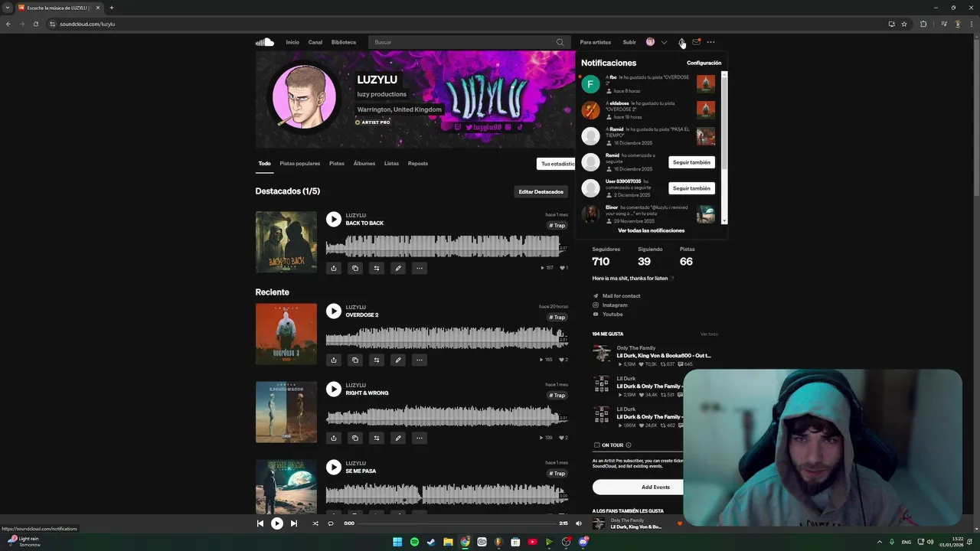Open the notifications bell icon
This screenshot has height=551, width=980.
tap(681, 42)
